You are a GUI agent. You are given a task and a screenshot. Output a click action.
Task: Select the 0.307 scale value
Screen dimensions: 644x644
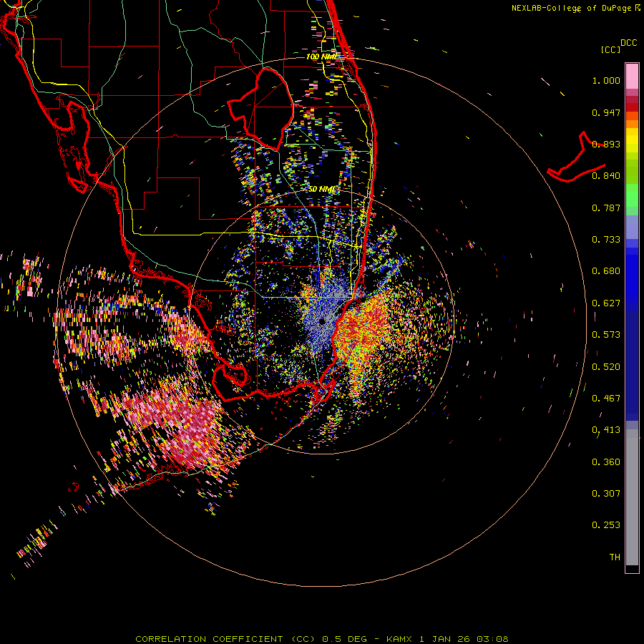pyautogui.click(x=606, y=494)
